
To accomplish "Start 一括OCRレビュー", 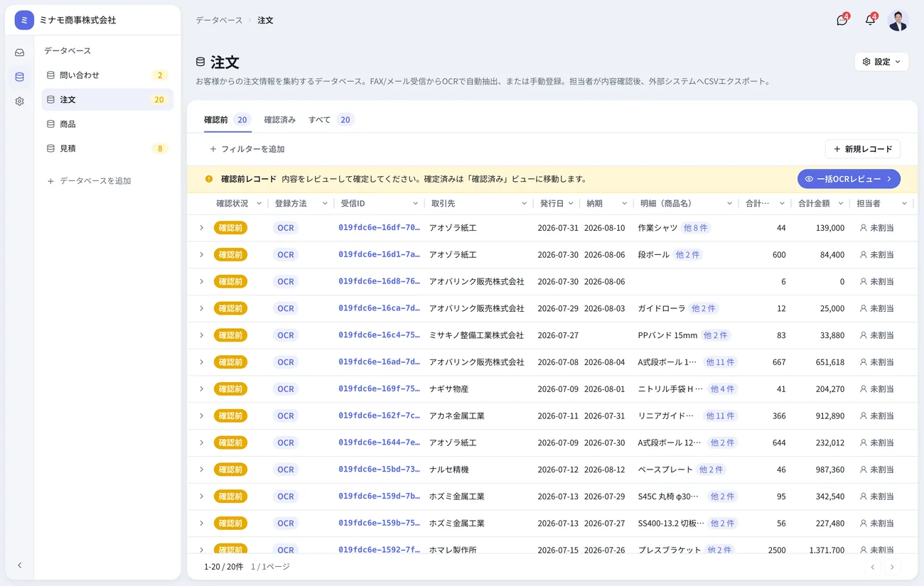I will 849,179.
